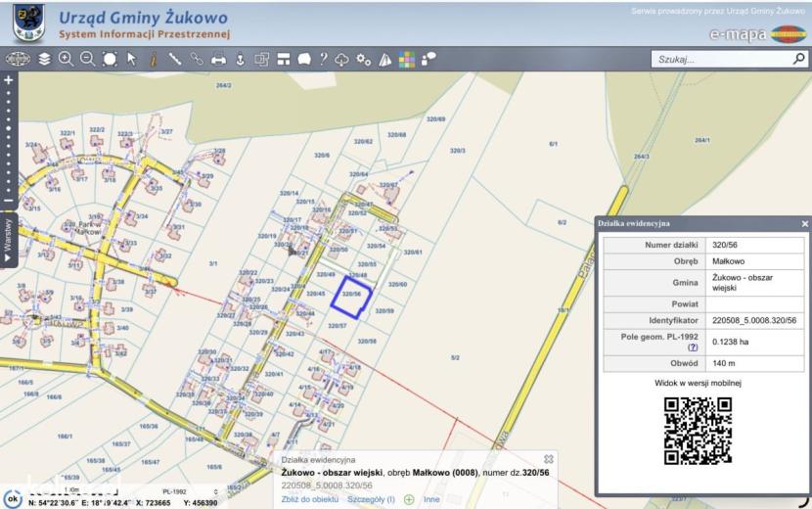
Task: Select the zoom out magnifier tool
Action: click(87, 59)
